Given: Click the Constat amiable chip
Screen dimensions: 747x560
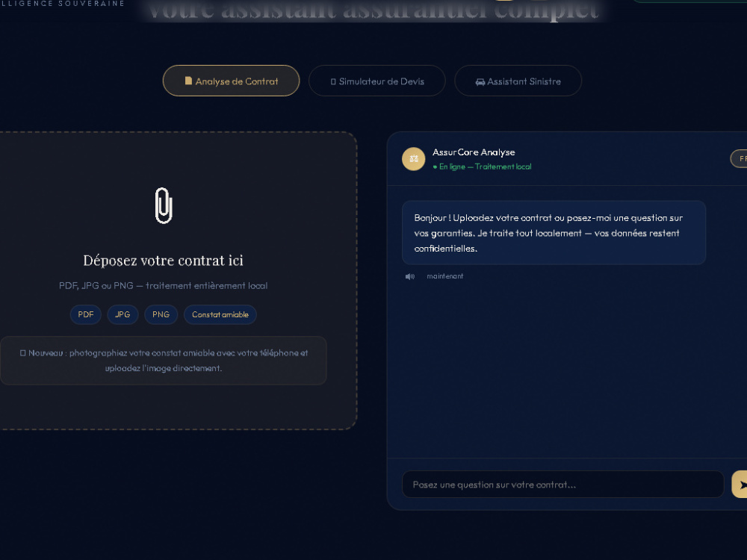Looking at the screenshot, I should click(220, 314).
